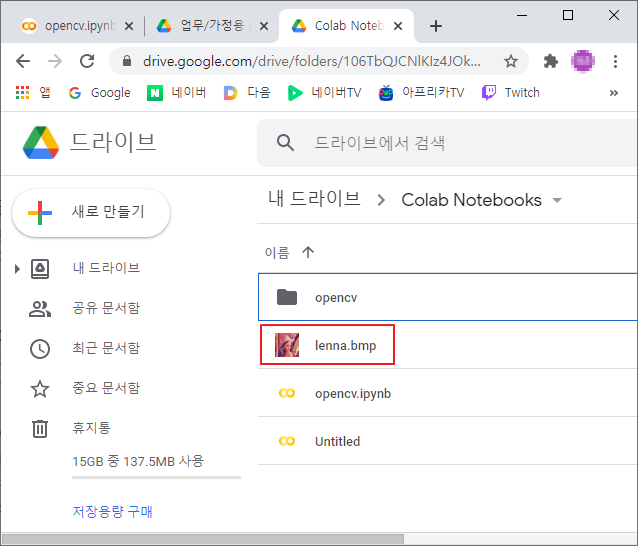Click the 중요 문서함 star icon
Image resolution: width=638 pixels, height=546 pixels.
tap(40, 389)
